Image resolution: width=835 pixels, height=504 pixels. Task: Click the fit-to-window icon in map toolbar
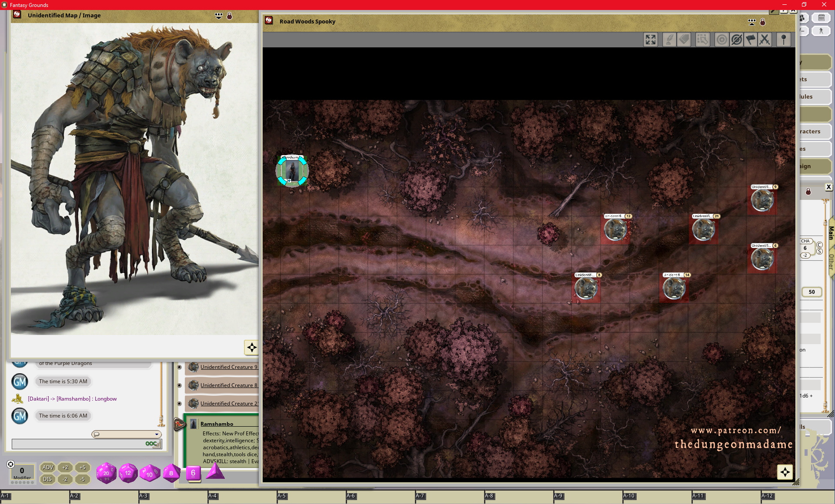coord(650,40)
